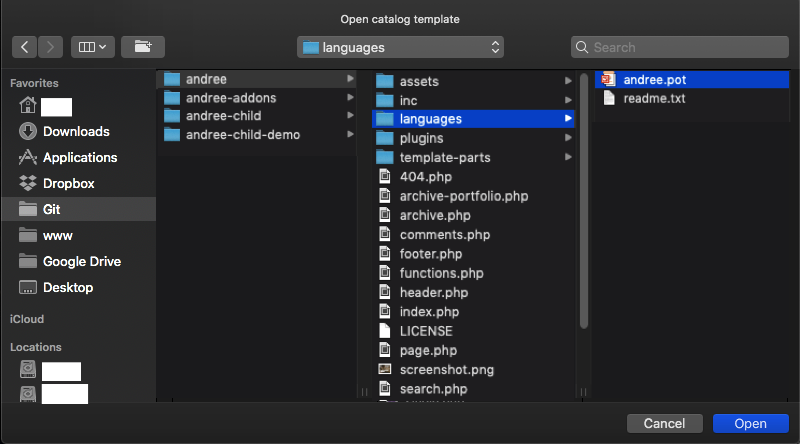Open Applications in the sidebar
Screen dimensions: 800x444
coord(80,157)
